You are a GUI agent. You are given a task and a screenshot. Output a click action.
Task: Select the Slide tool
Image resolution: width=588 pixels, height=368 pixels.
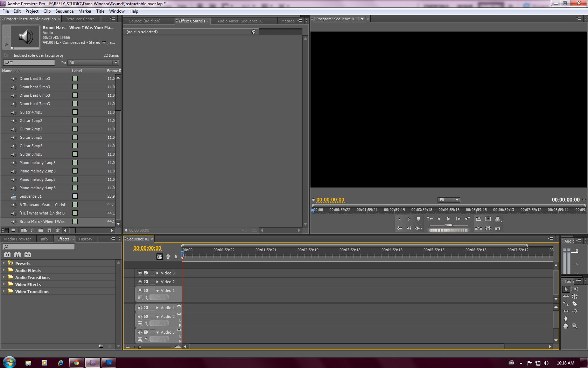(x=575, y=311)
